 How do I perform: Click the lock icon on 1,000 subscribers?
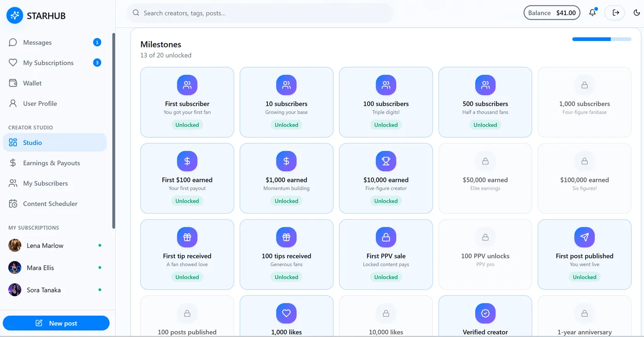click(x=585, y=85)
